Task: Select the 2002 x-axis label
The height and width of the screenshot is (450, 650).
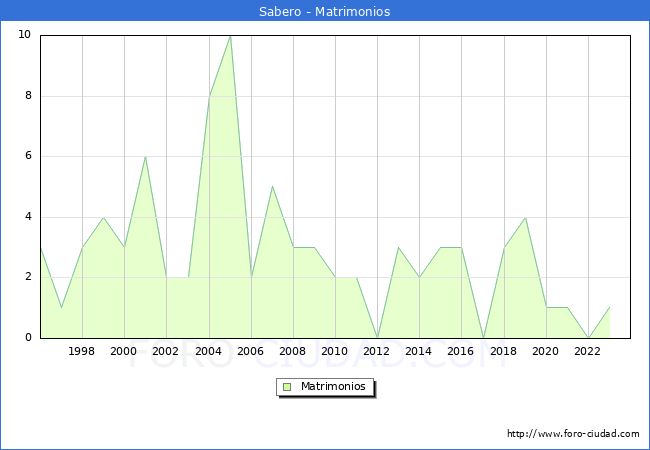Action: tap(166, 352)
